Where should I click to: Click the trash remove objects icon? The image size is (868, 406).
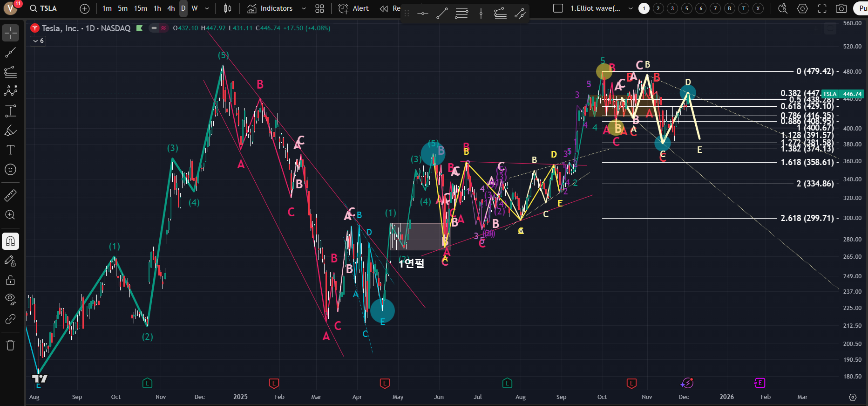click(10, 345)
